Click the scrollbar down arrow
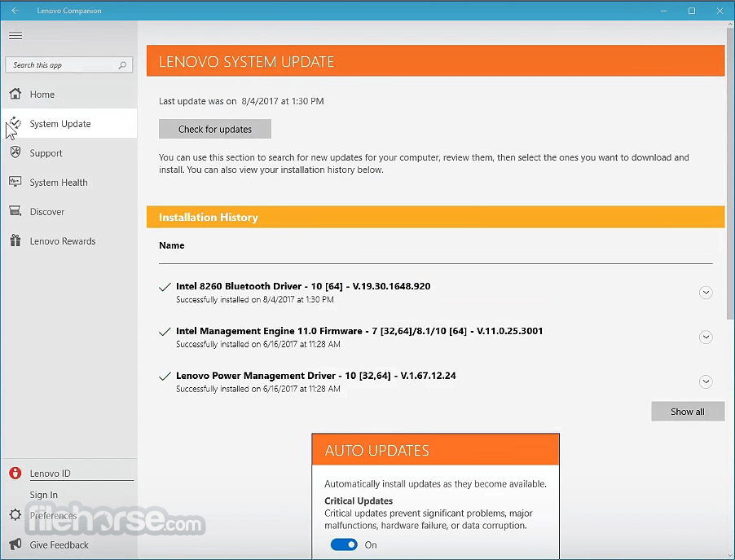Image resolution: width=735 pixels, height=560 pixels. 730,555
